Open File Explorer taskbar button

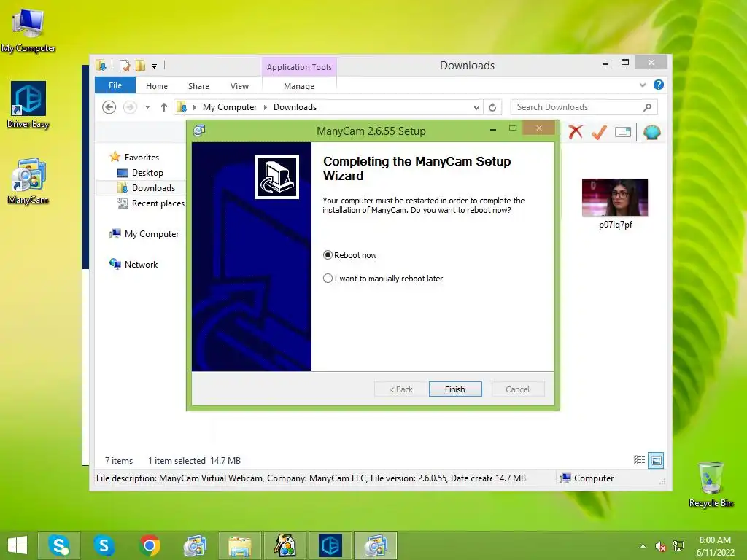coord(239,545)
